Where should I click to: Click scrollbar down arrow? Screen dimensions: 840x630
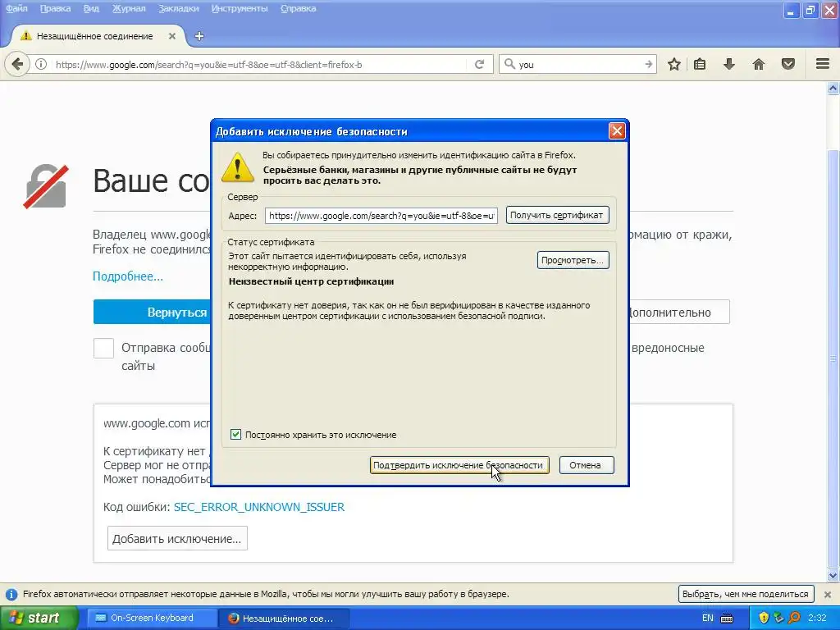click(x=833, y=576)
